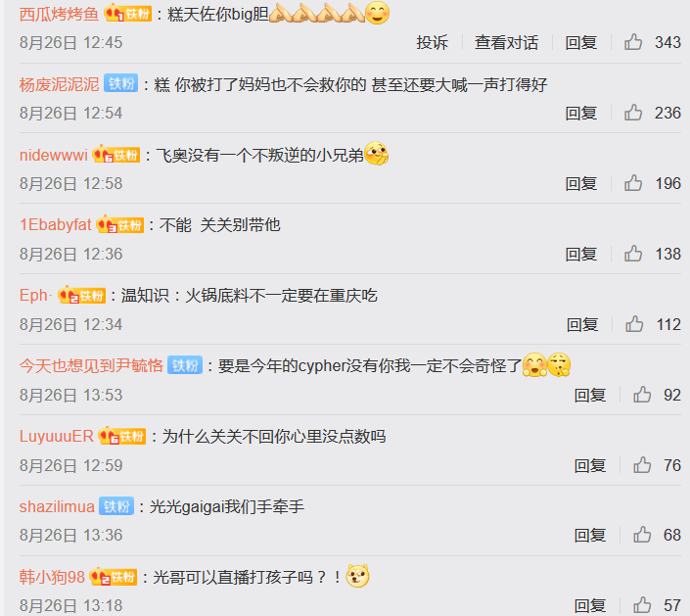Open 查看对话 for the first comment
Screen dimensions: 690x616
click(506, 43)
